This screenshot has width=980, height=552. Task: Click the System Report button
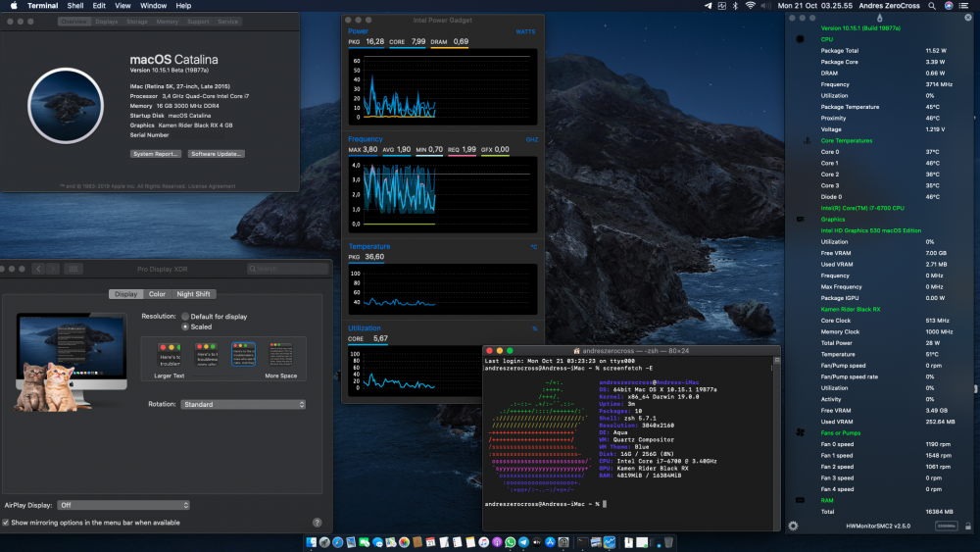tap(156, 154)
